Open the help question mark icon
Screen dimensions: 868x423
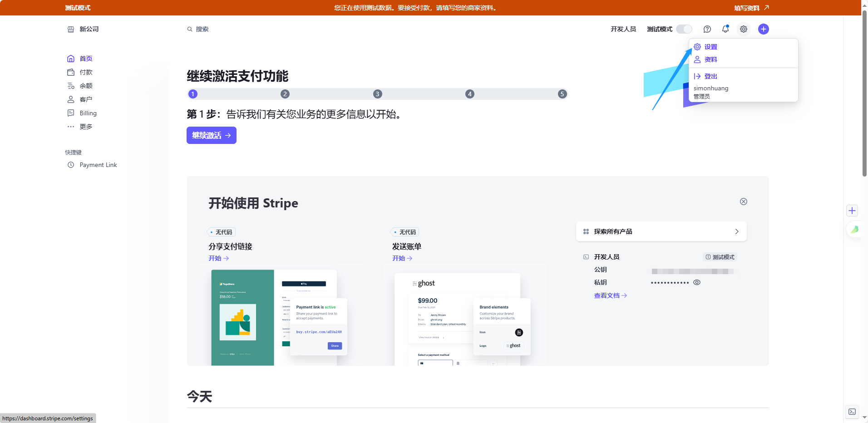tap(707, 29)
